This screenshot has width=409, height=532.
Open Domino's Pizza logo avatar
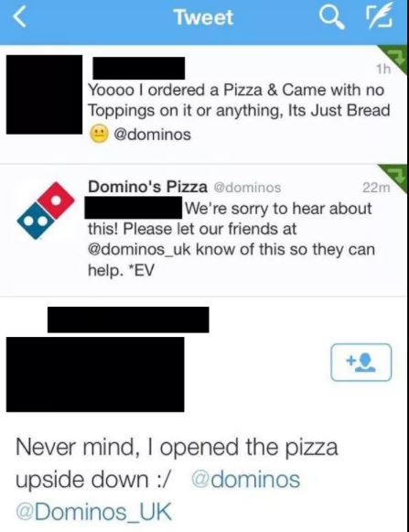point(46,211)
